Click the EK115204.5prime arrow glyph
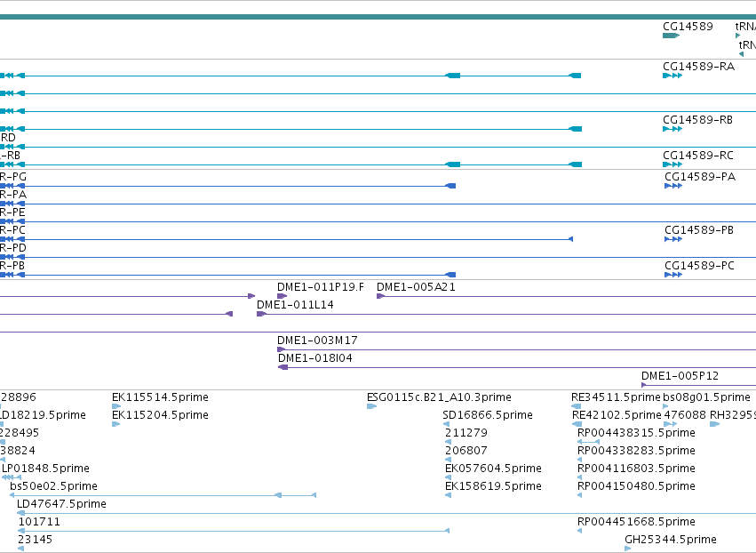This screenshot has height=553, width=756. [115, 425]
